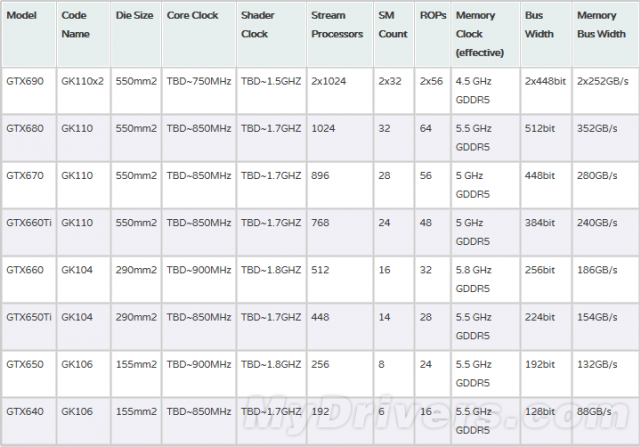This screenshot has width=640, height=447.
Task: Click the 256bit bus width cell
Action: point(546,279)
